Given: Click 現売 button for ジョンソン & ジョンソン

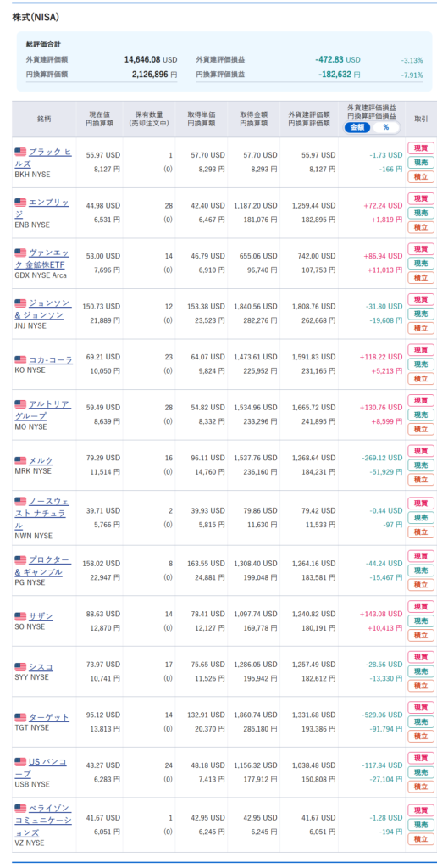Looking at the screenshot, I should pos(421,314).
